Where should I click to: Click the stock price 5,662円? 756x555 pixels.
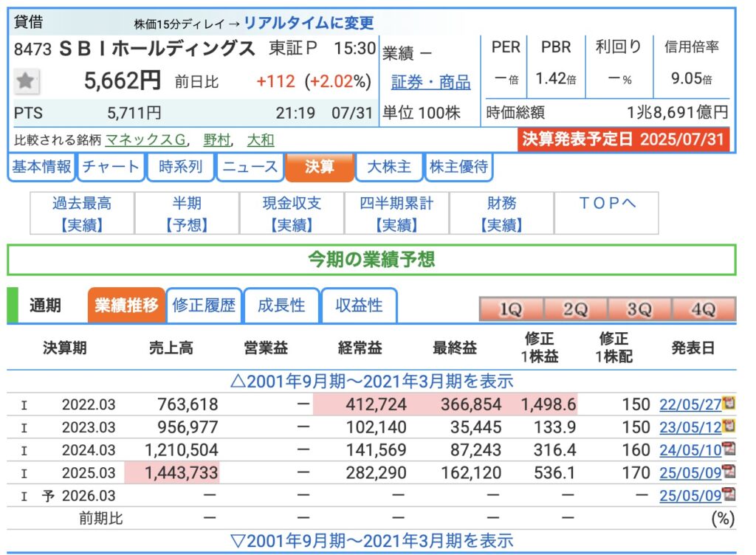123,80
